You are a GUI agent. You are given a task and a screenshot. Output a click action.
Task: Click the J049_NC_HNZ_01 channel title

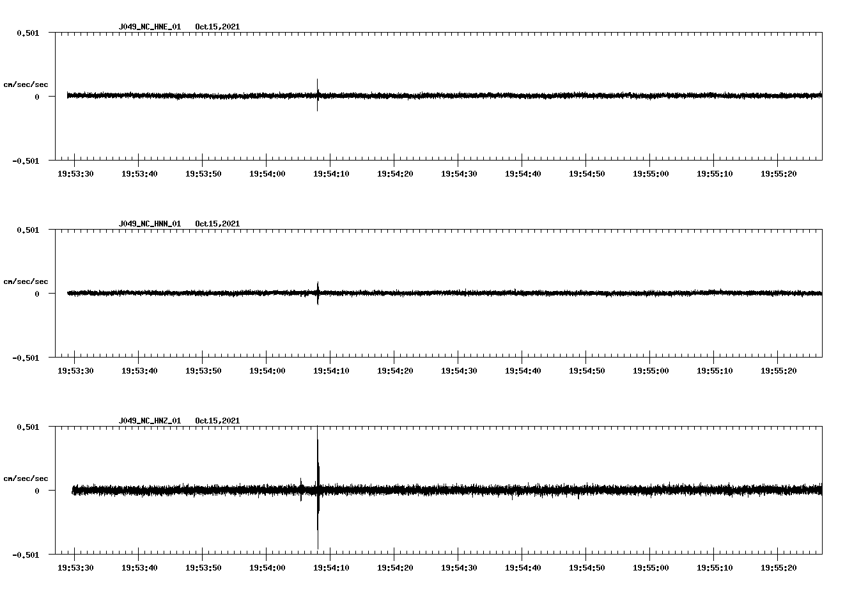click(150, 421)
